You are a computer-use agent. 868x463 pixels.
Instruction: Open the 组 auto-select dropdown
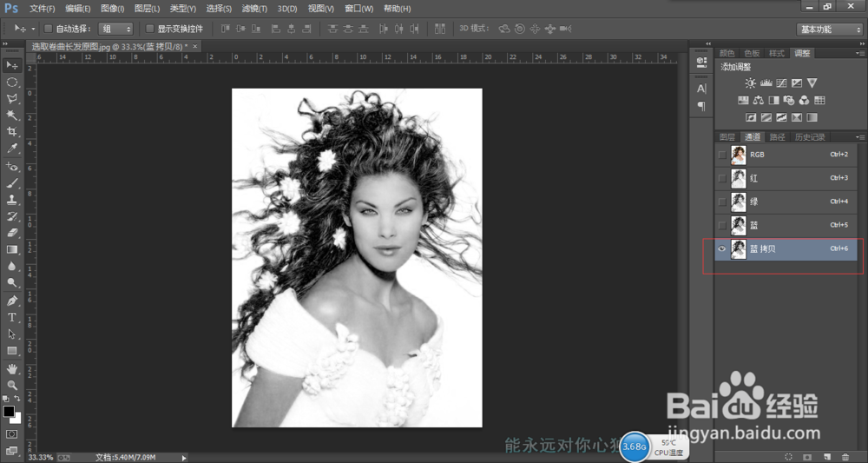pos(116,29)
